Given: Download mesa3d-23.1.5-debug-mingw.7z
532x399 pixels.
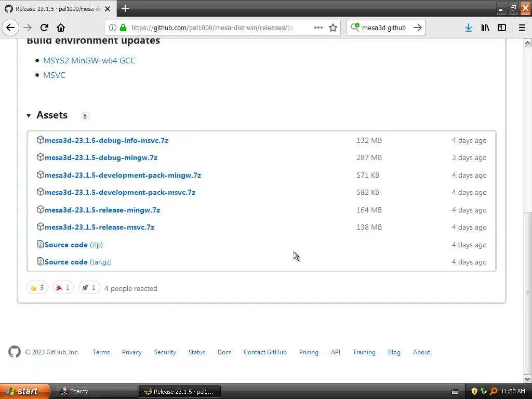Looking at the screenshot, I should tap(101, 158).
